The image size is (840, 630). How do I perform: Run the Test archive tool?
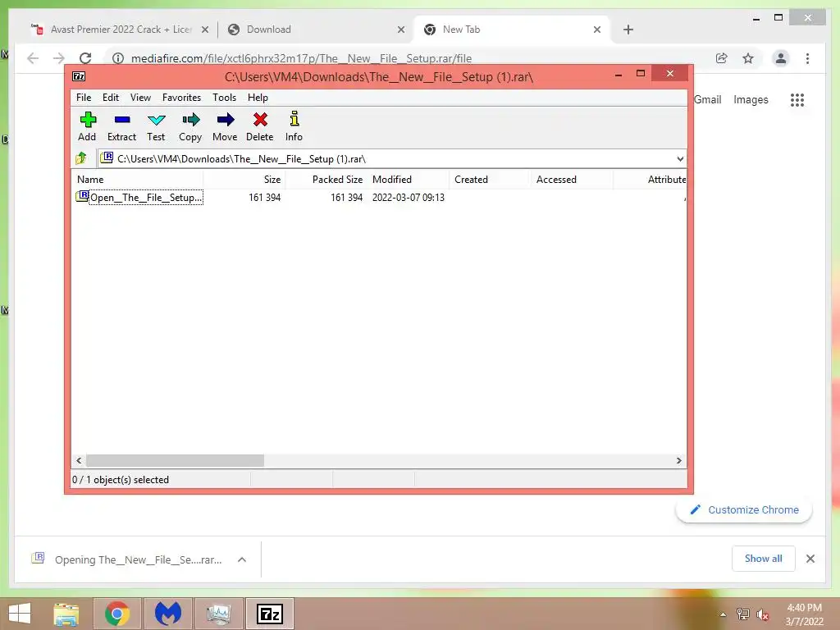156,127
